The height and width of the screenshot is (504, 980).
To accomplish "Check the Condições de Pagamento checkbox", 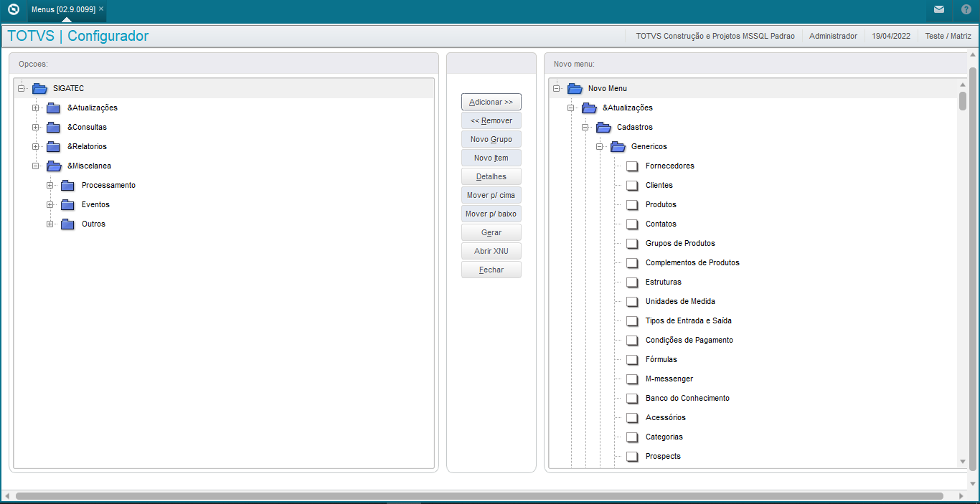I will click(x=632, y=341).
